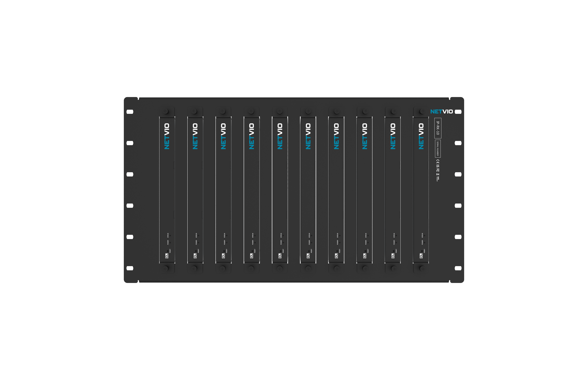Click the CL badge on leftmost module
This screenshot has width=588, height=380.
point(167,256)
